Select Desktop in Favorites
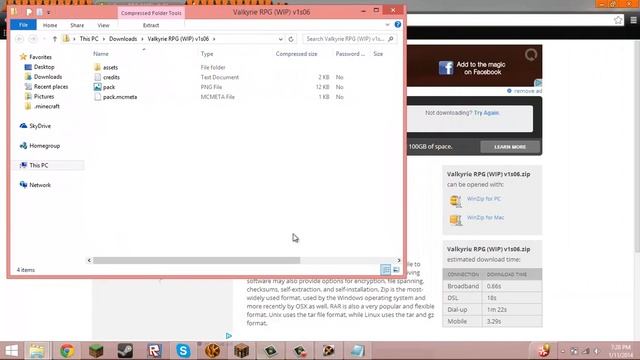640x360 pixels. [44, 67]
